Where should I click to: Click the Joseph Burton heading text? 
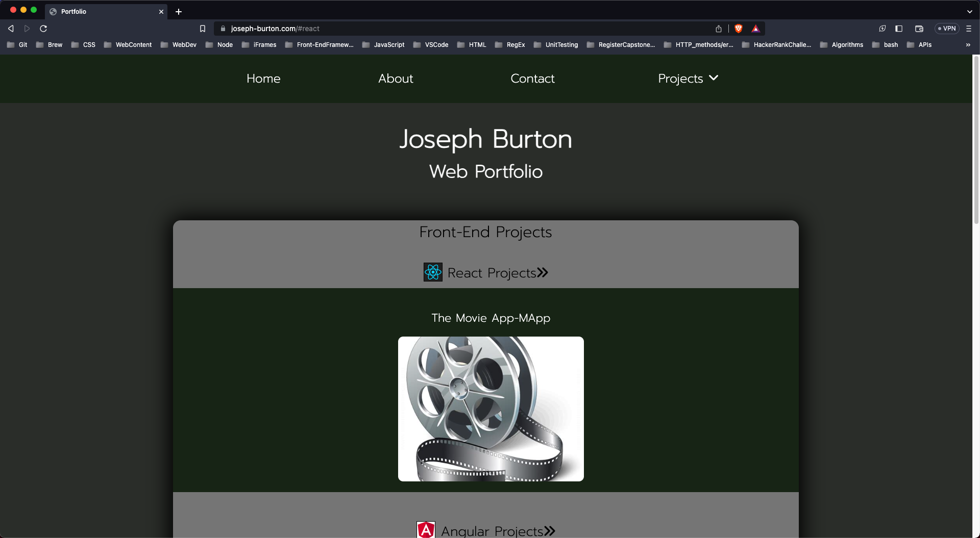click(x=485, y=139)
